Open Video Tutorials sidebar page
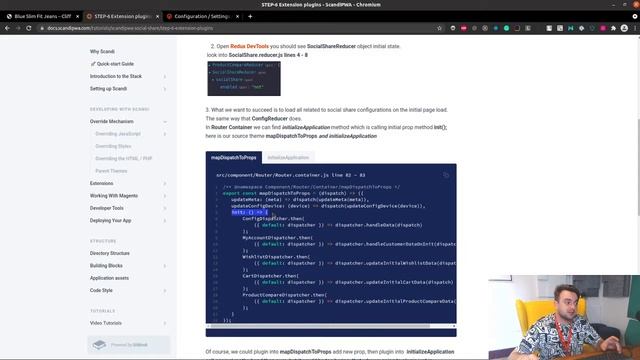This screenshot has width=640, height=360. pyautogui.click(x=106, y=323)
